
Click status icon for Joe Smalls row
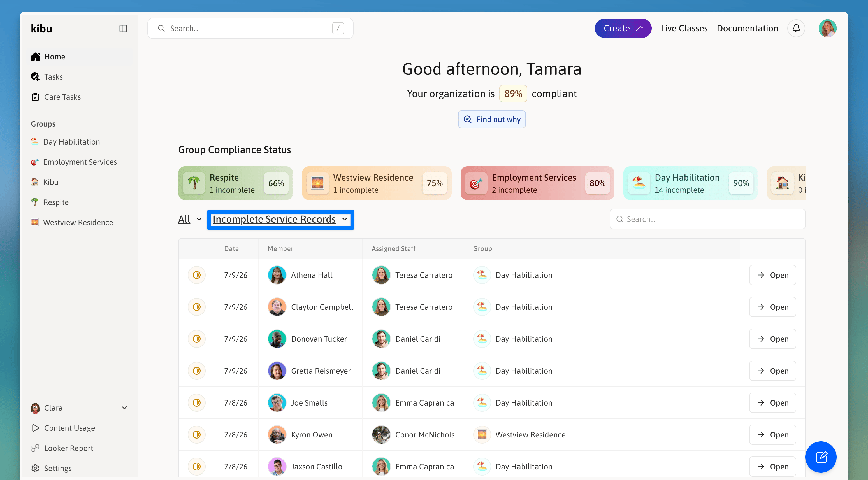197,402
